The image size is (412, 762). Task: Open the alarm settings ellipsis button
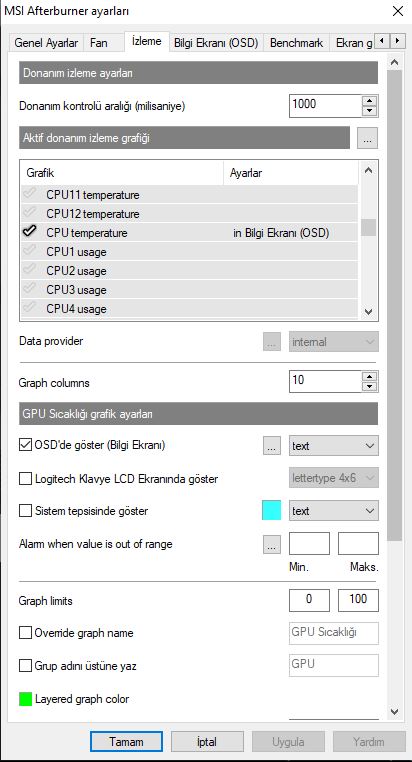272,544
